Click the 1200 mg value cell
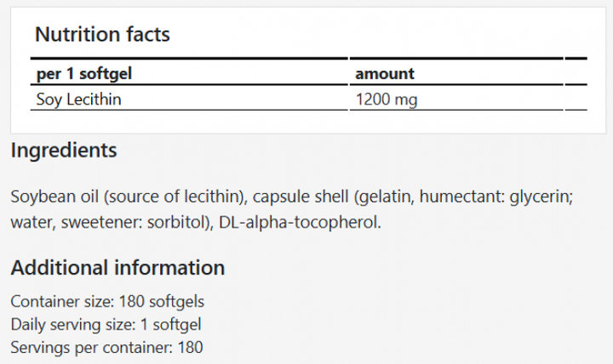 pos(386,100)
